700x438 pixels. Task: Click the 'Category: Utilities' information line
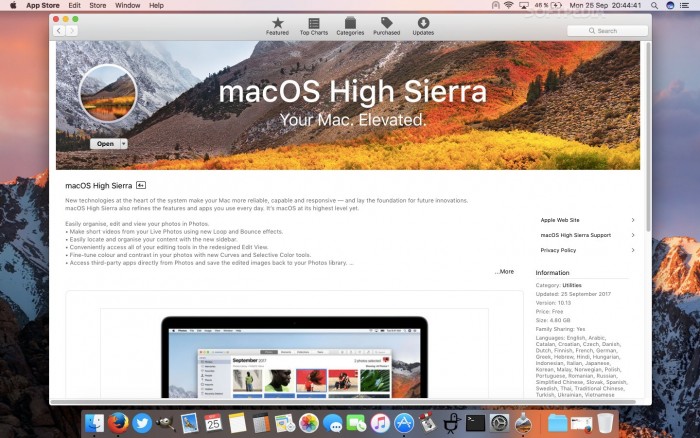pyautogui.click(x=558, y=285)
